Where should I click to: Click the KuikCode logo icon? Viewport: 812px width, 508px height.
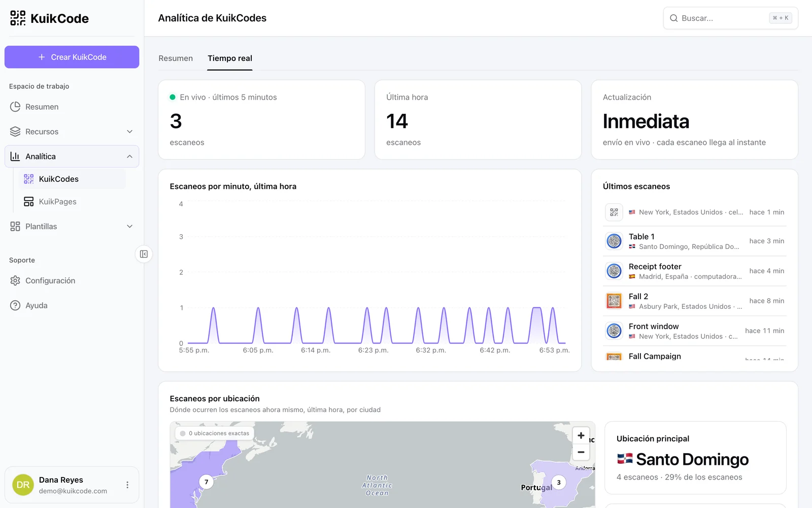click(18, 18)
